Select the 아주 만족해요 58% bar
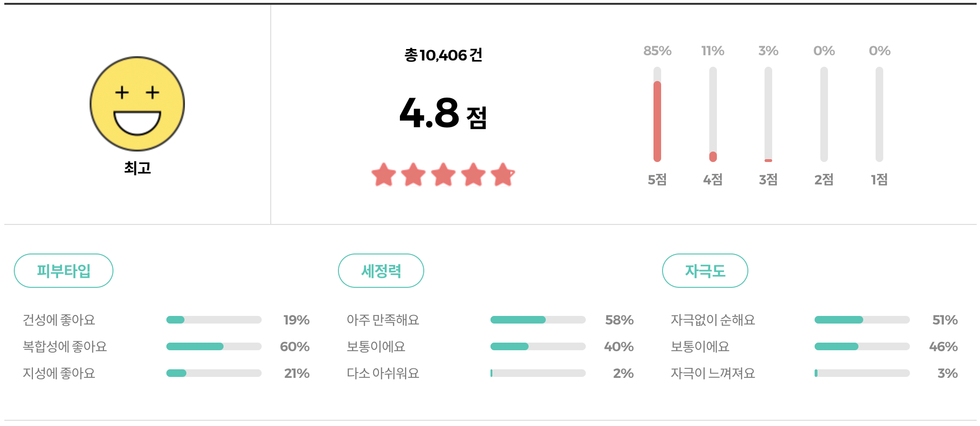Screen dimensions: 980x426 (x=538, y=320)
